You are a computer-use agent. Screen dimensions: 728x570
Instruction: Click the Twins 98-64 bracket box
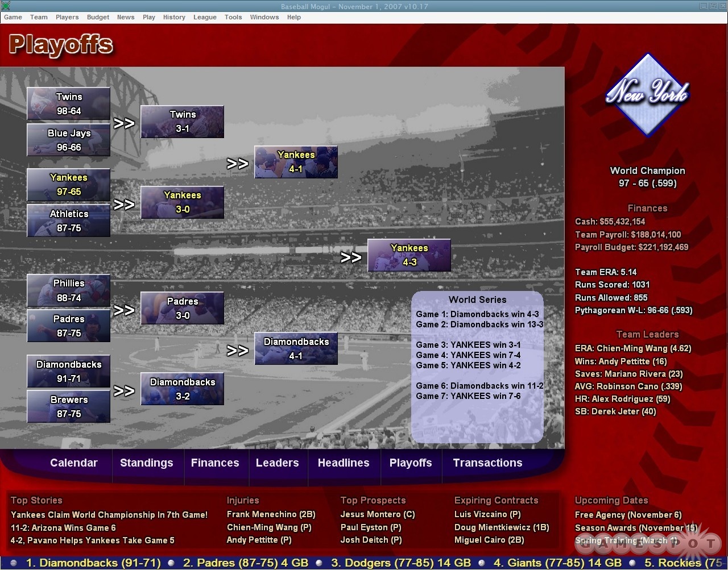[x=68, y=103]
